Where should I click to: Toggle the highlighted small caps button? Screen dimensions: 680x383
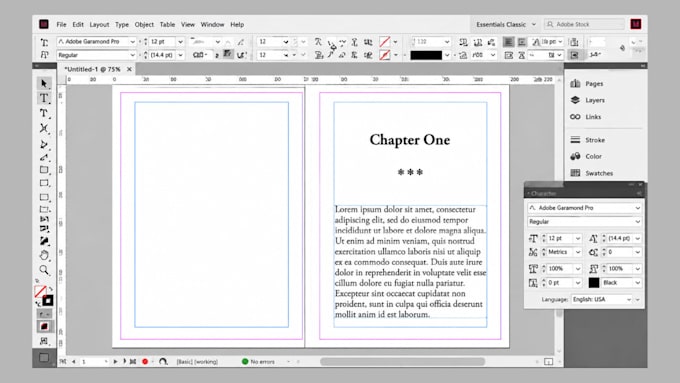coord(228,54)
